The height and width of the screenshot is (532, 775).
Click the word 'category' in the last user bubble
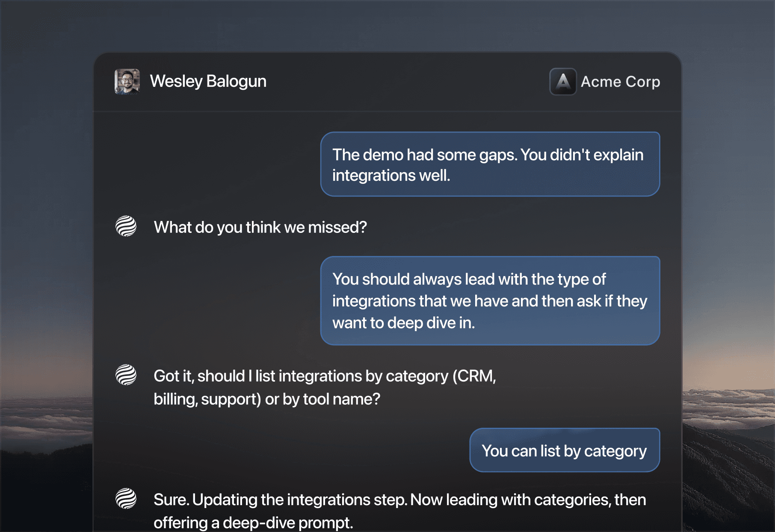[x=615, y=451]
